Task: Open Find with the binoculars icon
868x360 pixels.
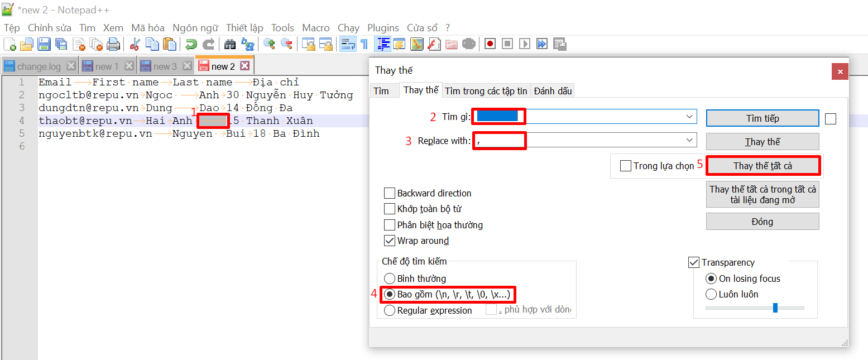Action: pyautogui.click(x=230, y=44)
